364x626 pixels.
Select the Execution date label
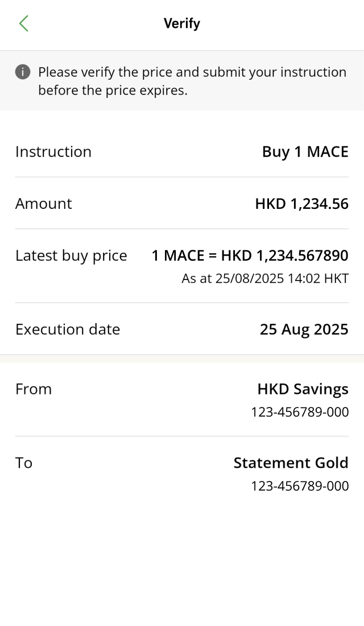point(68,330)
